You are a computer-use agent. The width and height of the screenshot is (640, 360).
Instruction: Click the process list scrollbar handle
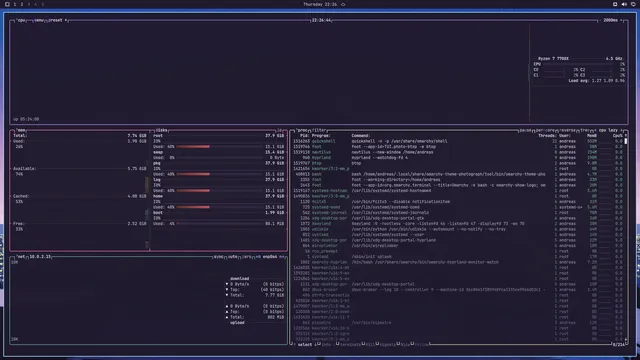626,141
